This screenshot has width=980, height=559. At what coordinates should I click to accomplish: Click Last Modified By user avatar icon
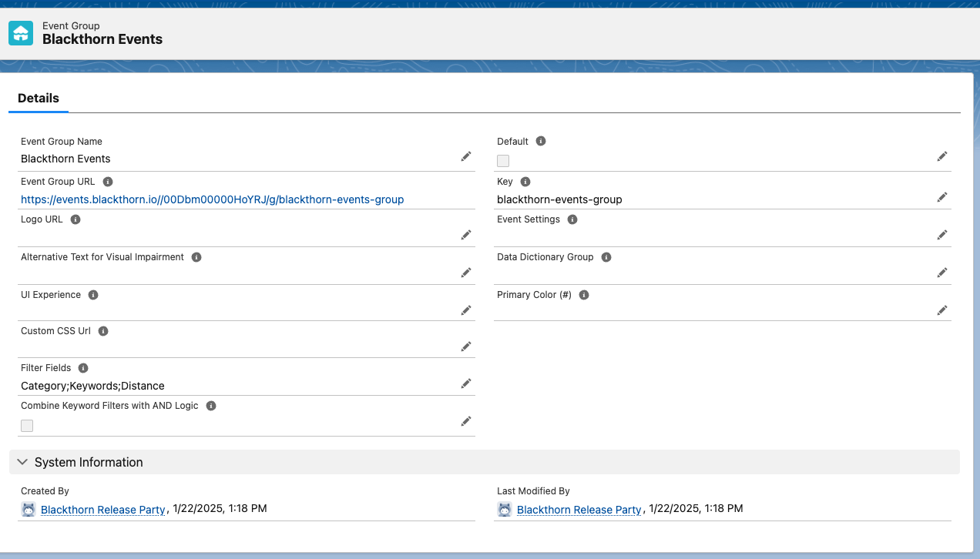pyautogui.click(x=505, y=509)
